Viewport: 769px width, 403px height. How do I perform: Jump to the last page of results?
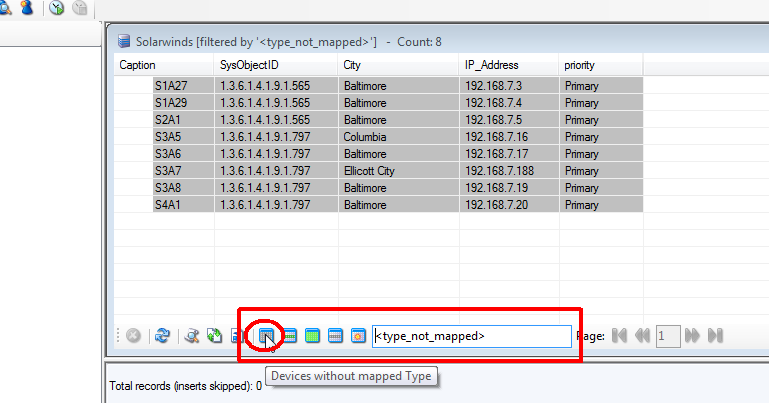(714, 336)
